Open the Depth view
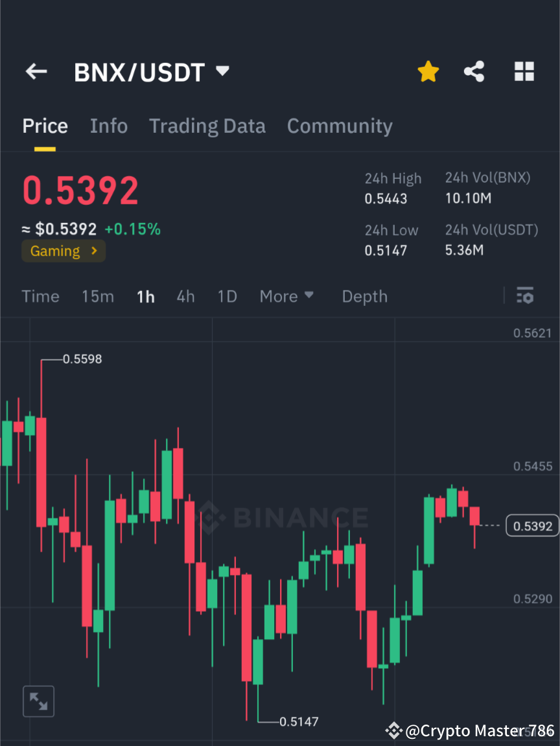Screen dimensions: 560x746 point(364,296)
